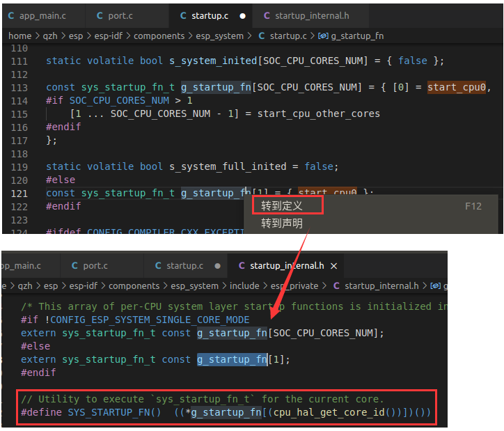Click 'esp_system' breadcrumb in upper editor
This screenshot has width=504, height=431.
(219, 36)
